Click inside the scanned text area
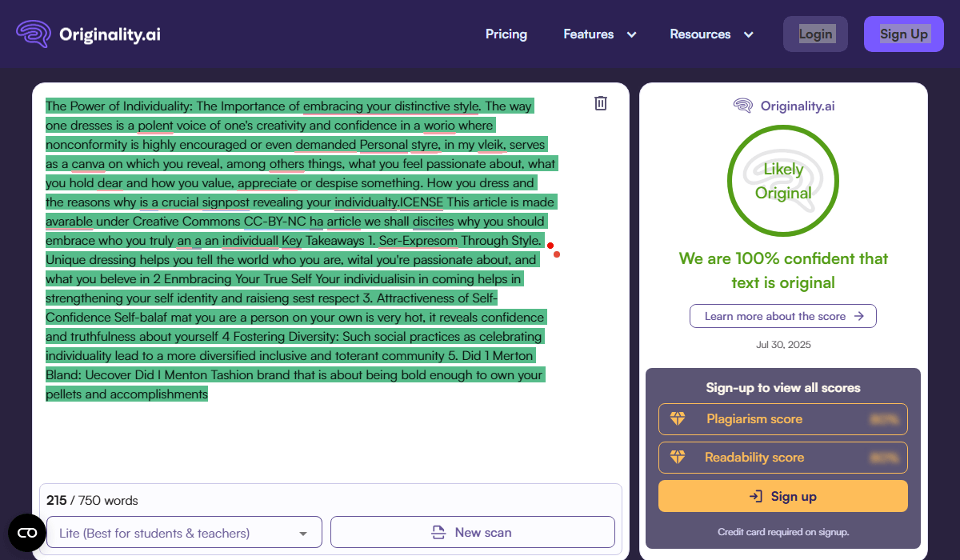The width and height of the screenshot is (960, 560). pyautogui.click(x=301, y=250)
